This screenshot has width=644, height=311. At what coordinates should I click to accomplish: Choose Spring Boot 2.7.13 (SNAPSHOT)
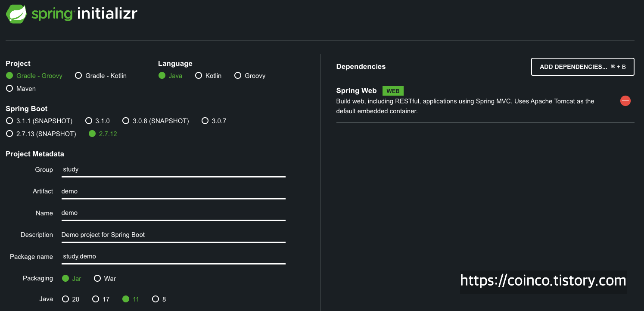(x=41, y=134)
